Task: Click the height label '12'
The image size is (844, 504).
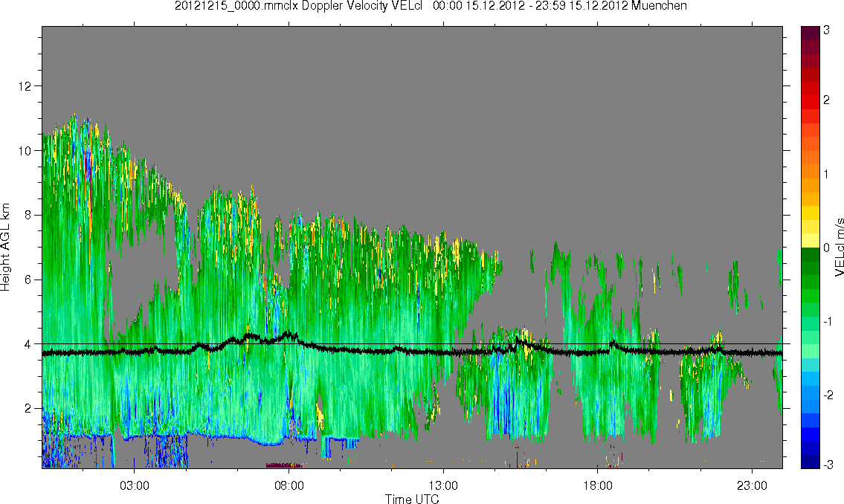Action: (x=25, y=86)
